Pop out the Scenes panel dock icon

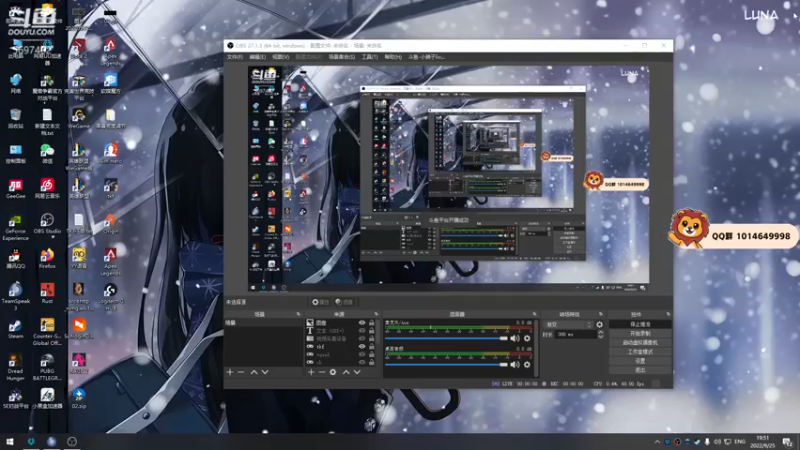[298, 314]
